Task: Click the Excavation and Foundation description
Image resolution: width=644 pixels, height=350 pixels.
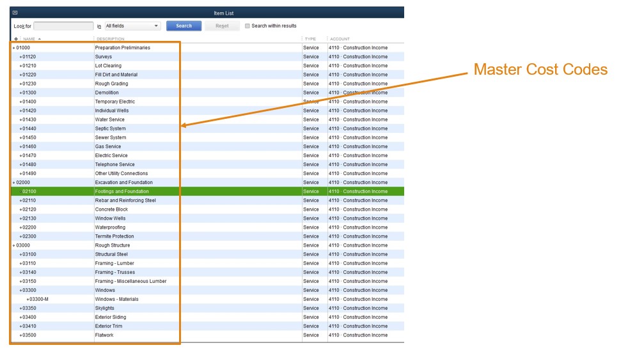Action: point(123,183)
